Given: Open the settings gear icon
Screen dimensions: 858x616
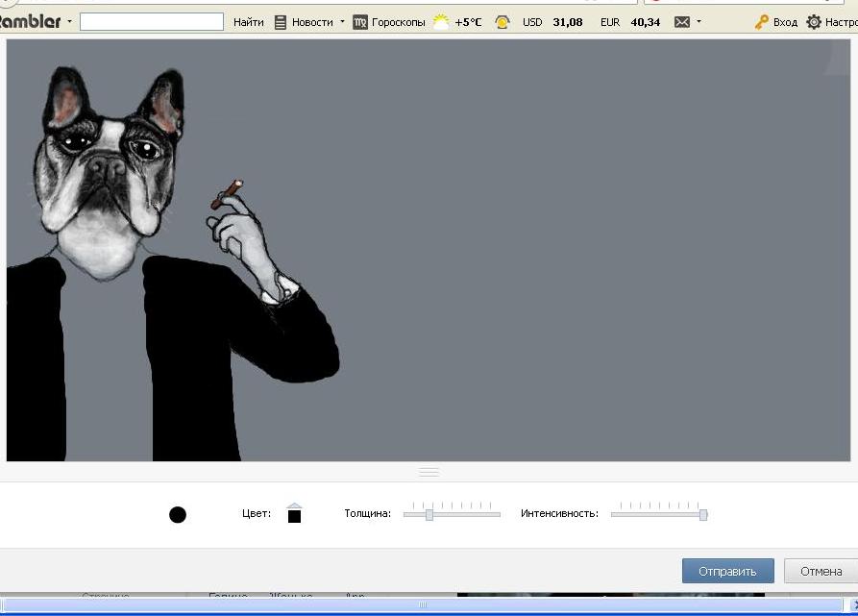Looking at the screenshot, I should (814, 22).
